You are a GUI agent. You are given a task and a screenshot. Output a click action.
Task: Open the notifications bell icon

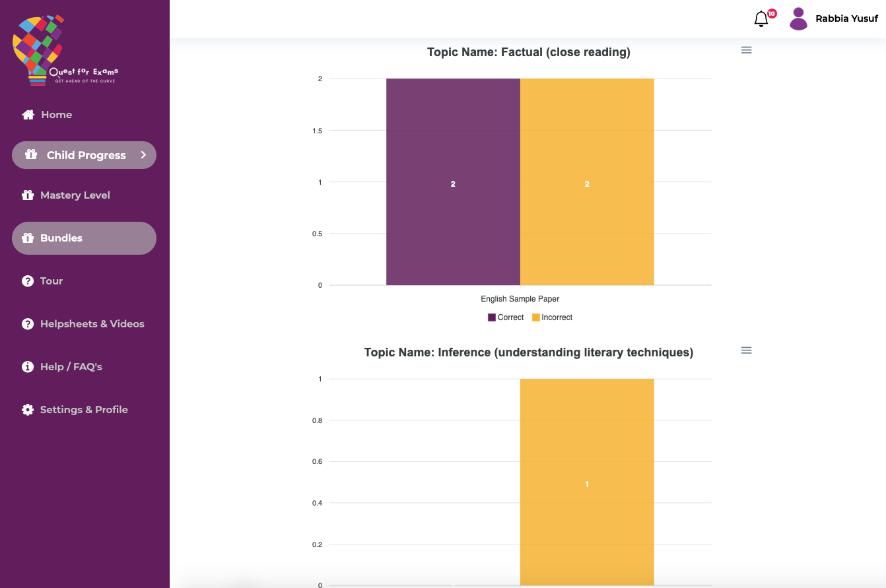(x=761, y=19)
